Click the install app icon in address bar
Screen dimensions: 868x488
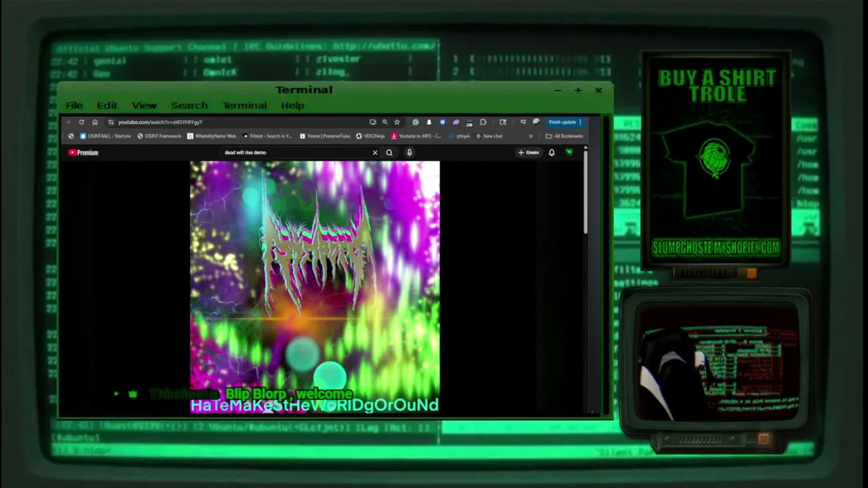tap(372, 122)
